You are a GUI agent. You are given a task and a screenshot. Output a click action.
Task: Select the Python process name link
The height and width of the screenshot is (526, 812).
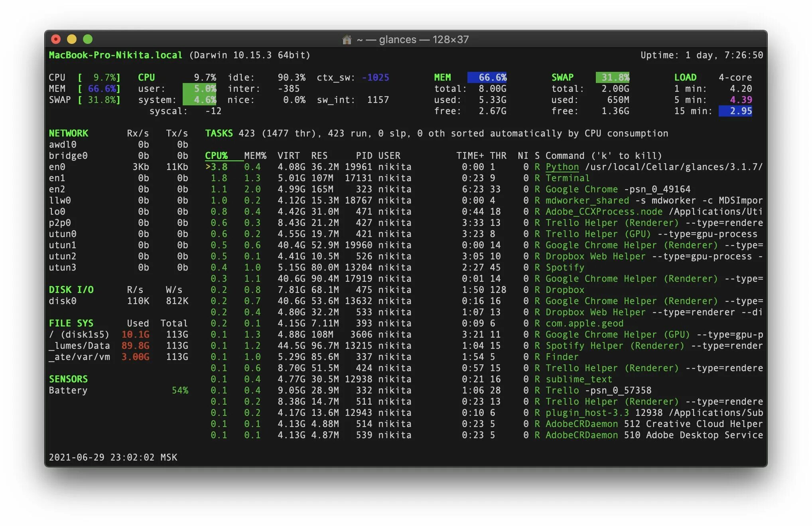(x=562, y=167)
